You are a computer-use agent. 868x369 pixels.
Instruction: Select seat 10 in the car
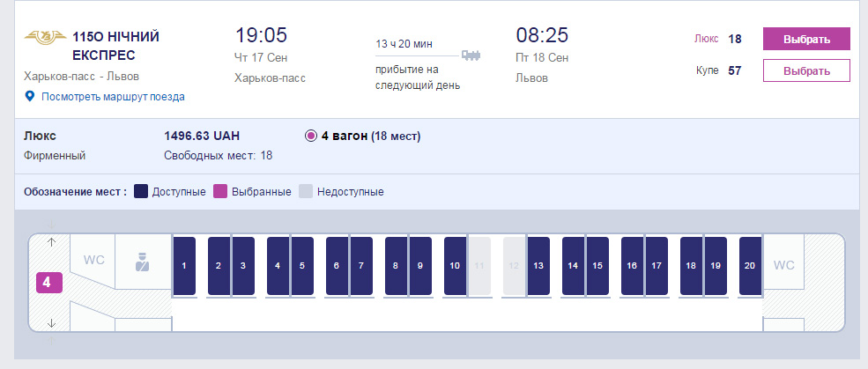pos(455,266)
